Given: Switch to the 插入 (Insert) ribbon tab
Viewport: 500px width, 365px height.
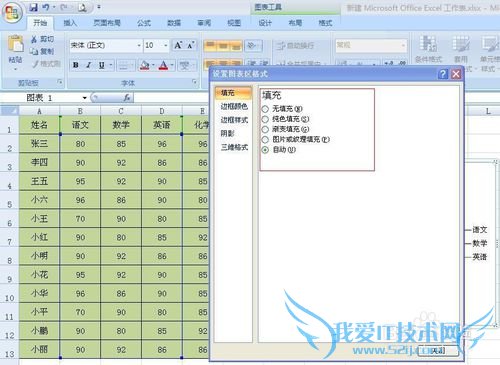Looking at the screenshot, I should click(70, 23).
